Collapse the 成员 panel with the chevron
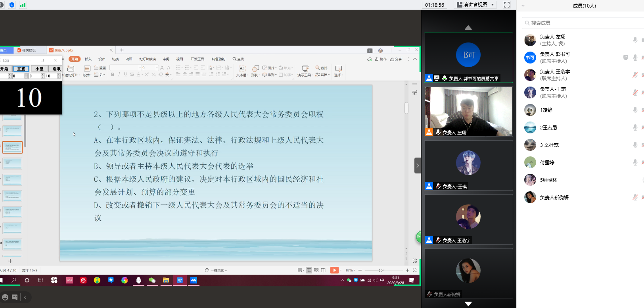 pyautogui.click(x=523, y=6)
